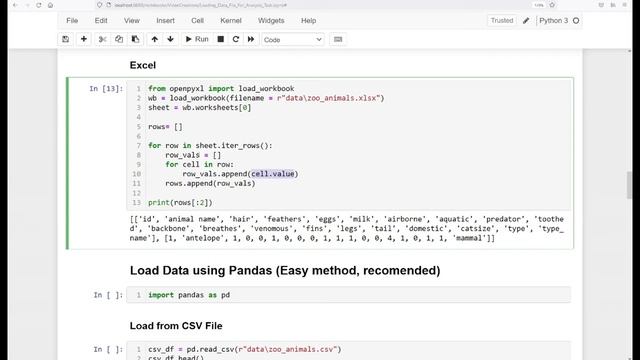The width and height of the screenshot is (640, 360).
Task: Click the Python 3 kernel name
Action: [x=553, y=20]
